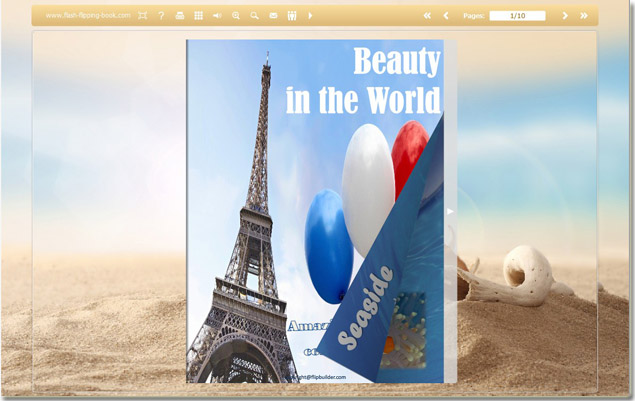The height and width of the screenshot is (401, 635).
Task: Toggle the sound speaker icon
Action: coord(217,16)
